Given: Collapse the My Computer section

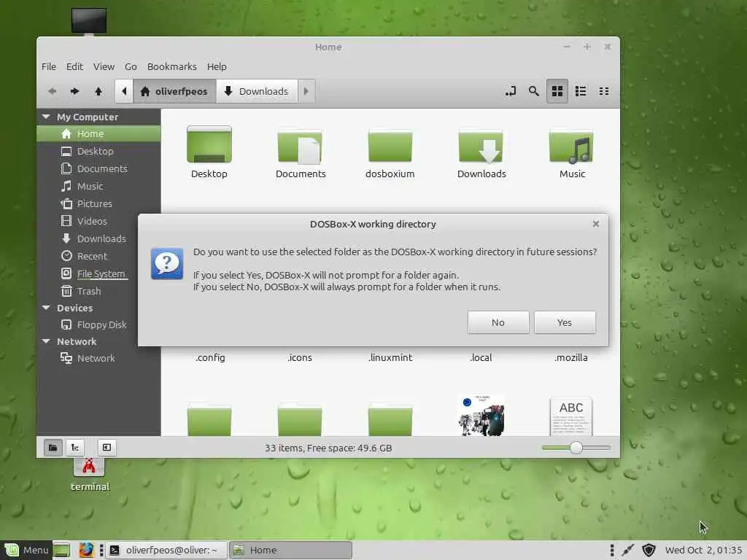Looking at the screenshot, I should pos(46,117).
